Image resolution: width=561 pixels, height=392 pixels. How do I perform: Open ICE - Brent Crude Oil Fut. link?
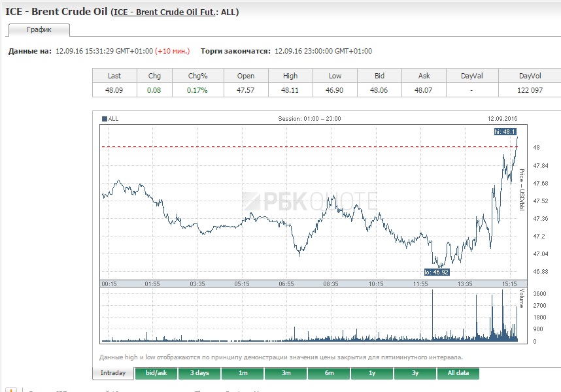(x=165, y=12)
